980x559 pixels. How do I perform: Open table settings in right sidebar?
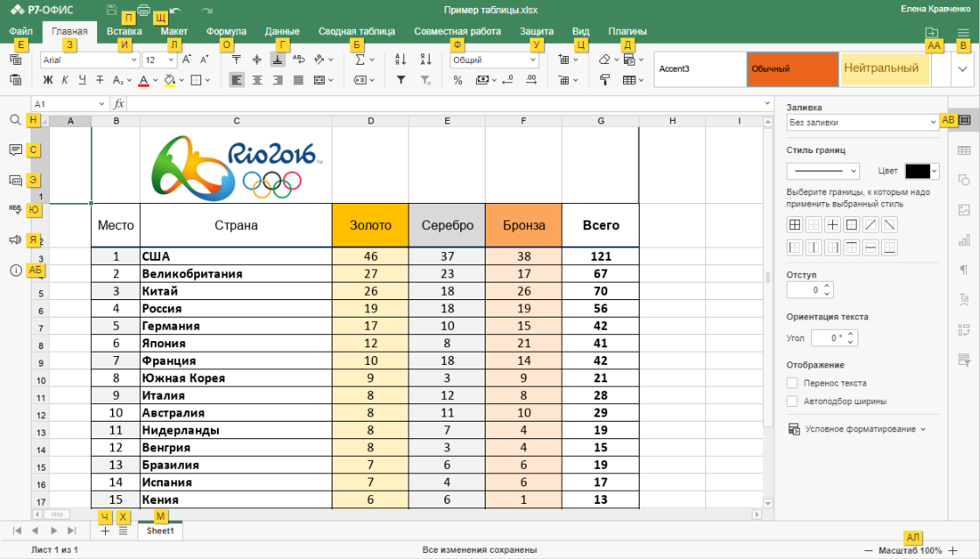click(964, 150)
